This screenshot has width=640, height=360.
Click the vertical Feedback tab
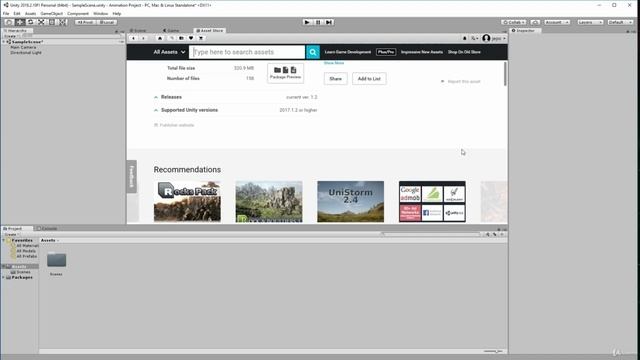click(131, 177)
